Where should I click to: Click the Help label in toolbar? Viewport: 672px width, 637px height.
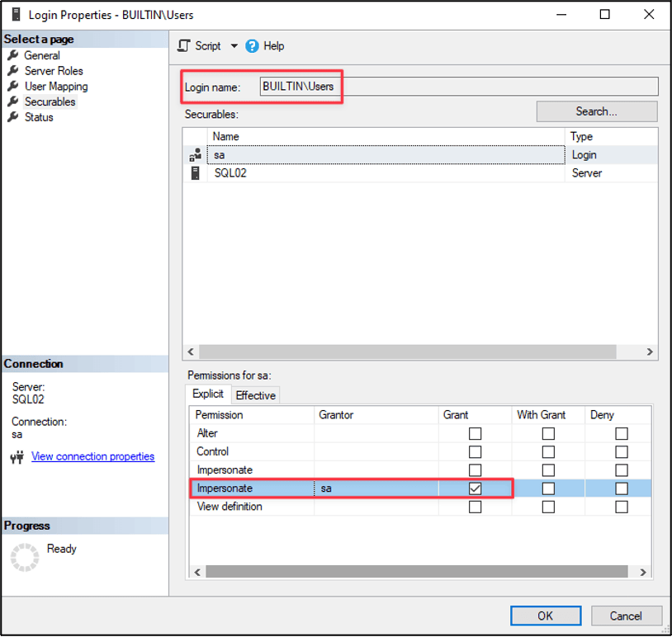tap(273, 46)
